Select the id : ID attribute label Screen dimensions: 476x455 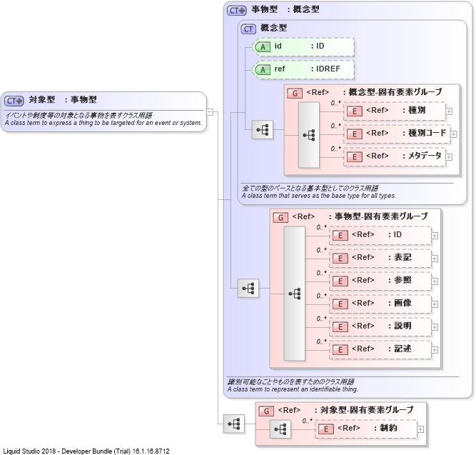[299, 46]
